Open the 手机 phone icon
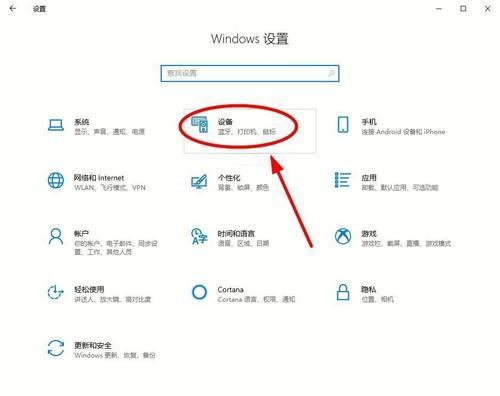This screenshot has height=396, width=500. 343,125
